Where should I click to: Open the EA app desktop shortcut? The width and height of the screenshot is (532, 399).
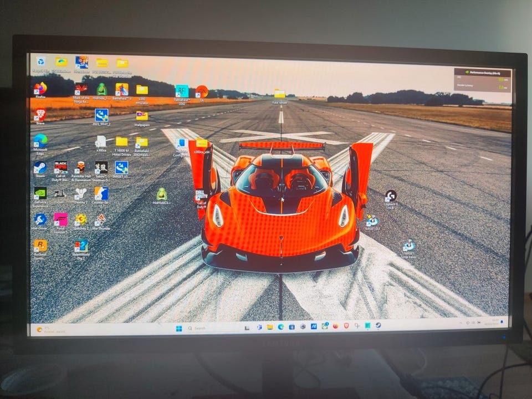pos(202,93)
